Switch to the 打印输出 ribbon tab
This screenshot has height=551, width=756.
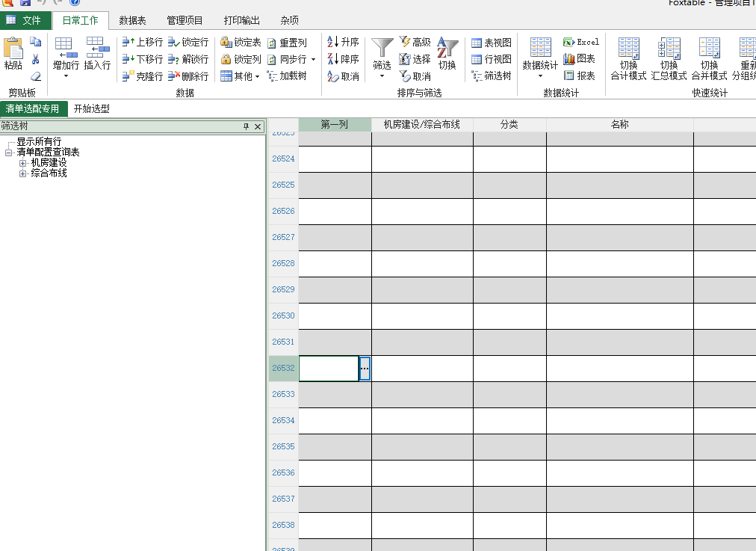pos(241,20)
